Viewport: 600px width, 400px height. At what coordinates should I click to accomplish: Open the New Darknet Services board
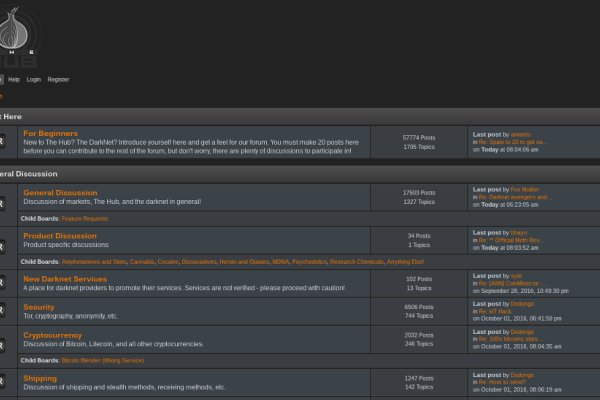coord(65,279)
